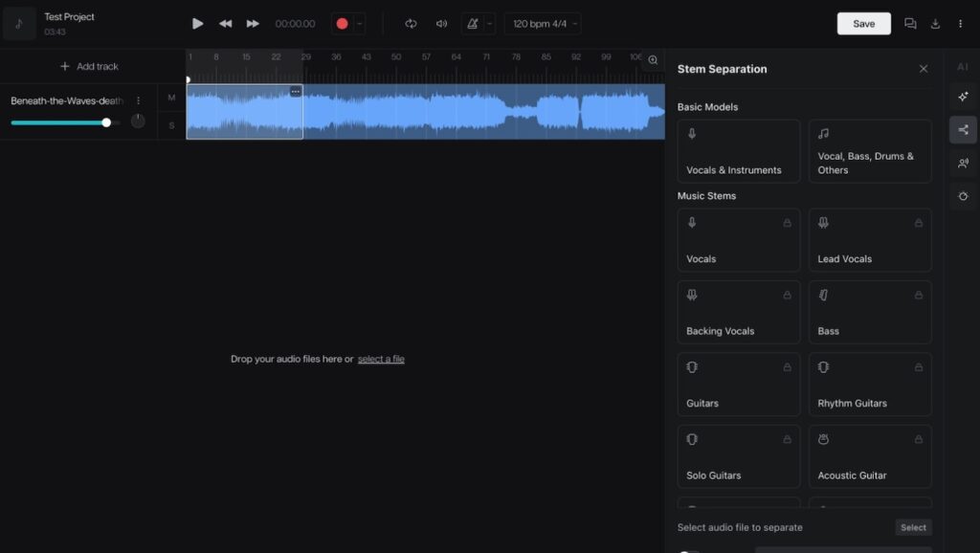
Task: Mute the Beneath-the-Waves track with the M button
Action: (172, 98)
